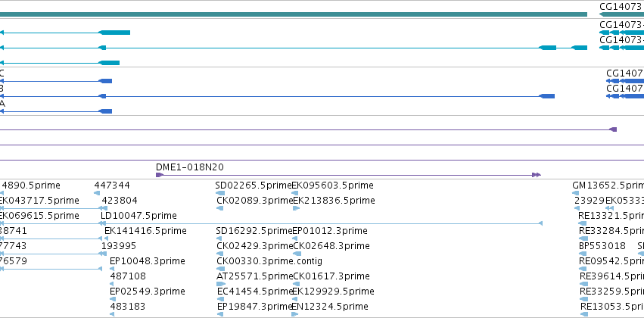This screenshot has height=318, width=644.
Task: Select the long purple DME1-018N20 span glyph
Action: point(348,175)
